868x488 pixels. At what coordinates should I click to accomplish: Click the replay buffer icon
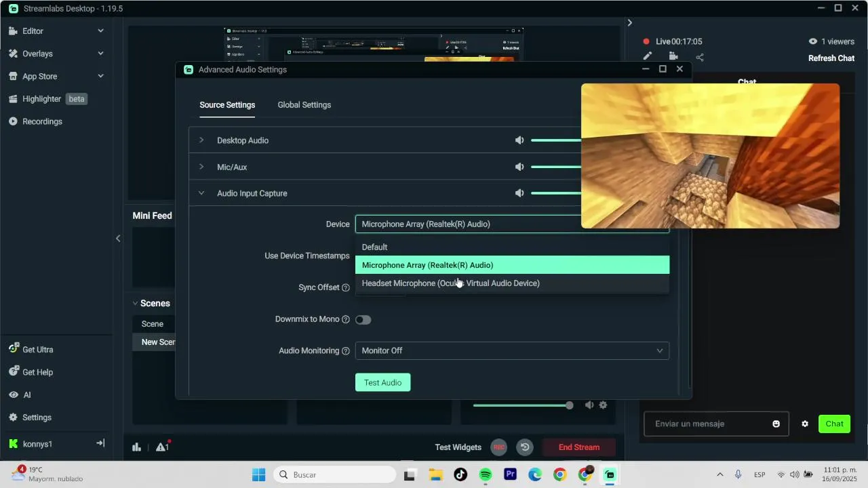[524, 447]
